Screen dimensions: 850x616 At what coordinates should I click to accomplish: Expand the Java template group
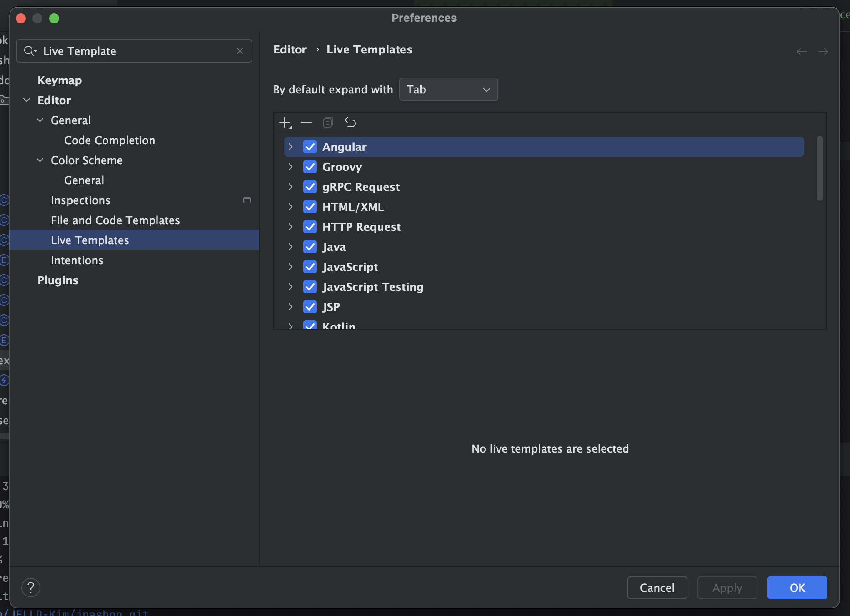[291, 247]
